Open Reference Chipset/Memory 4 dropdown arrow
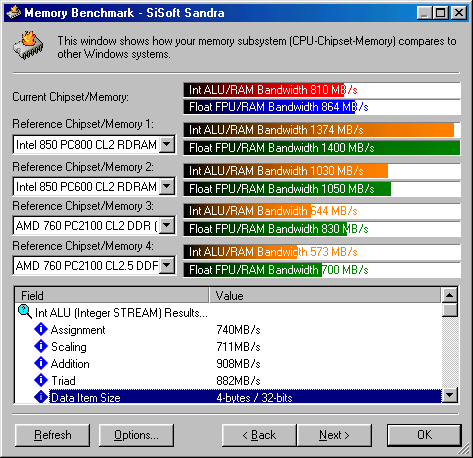 pyautogui.click(x=167, y=266)
